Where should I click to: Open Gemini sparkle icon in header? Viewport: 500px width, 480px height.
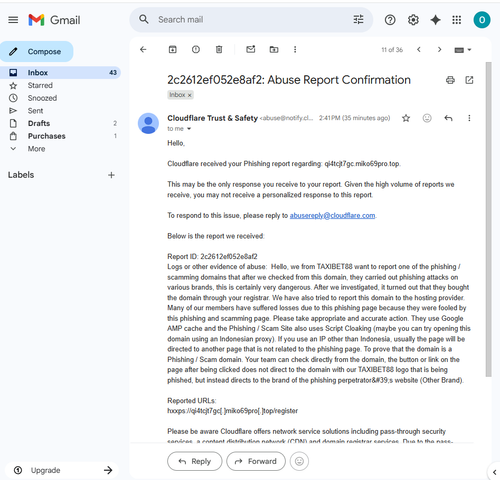point(435,20)
